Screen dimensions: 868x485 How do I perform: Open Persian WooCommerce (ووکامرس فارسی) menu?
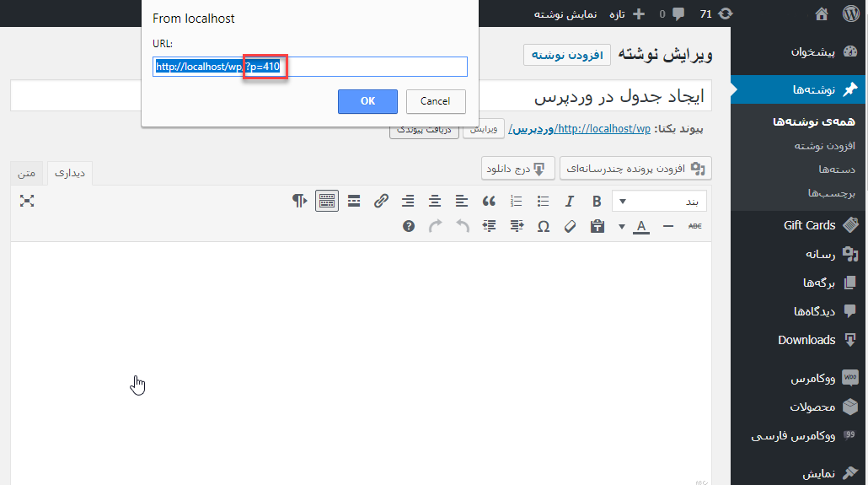point(800,436)
